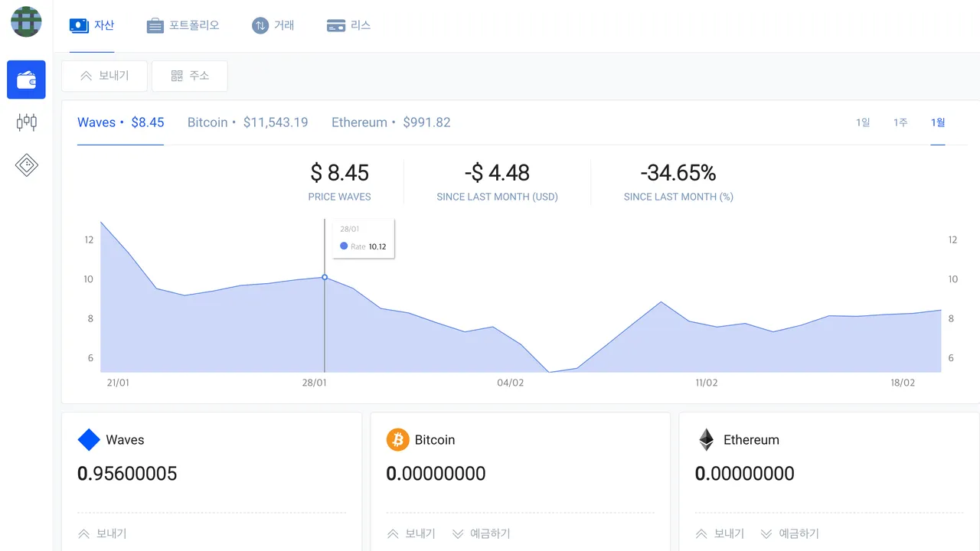Select the Ethereum $991.82 chart tab
980x551 pixels.
click(x=391, y=122)
